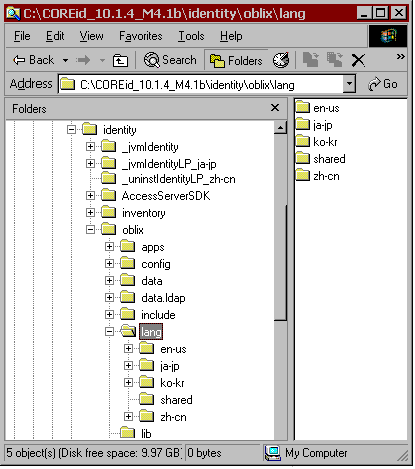Expand the apps tree node

coord(109,246)
